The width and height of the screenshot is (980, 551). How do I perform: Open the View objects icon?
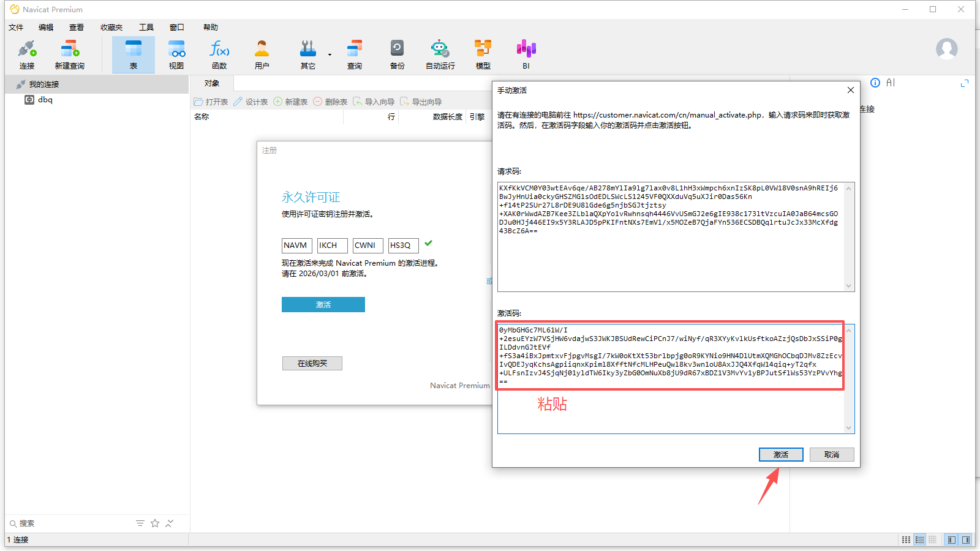(176, 54)
